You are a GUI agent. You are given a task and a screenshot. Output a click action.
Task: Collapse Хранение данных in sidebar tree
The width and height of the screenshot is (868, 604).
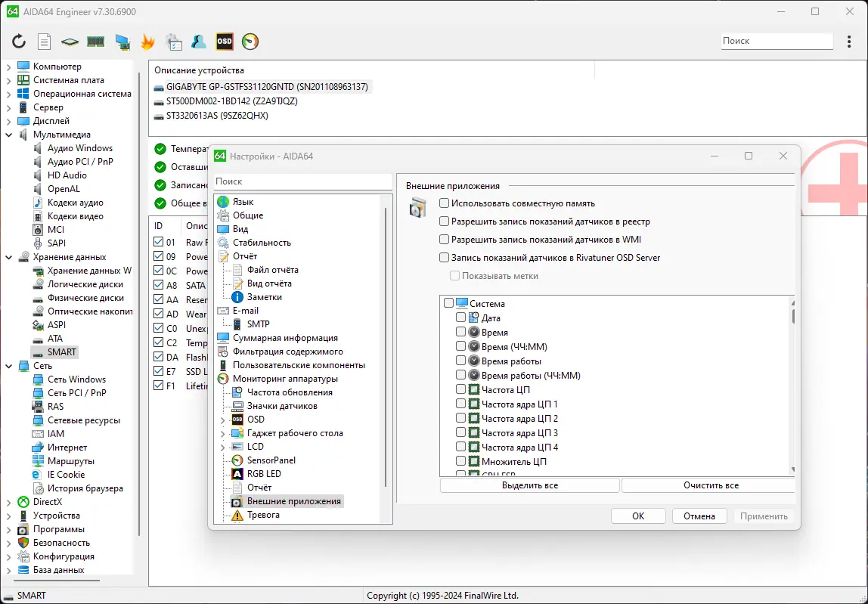(8, 258)
